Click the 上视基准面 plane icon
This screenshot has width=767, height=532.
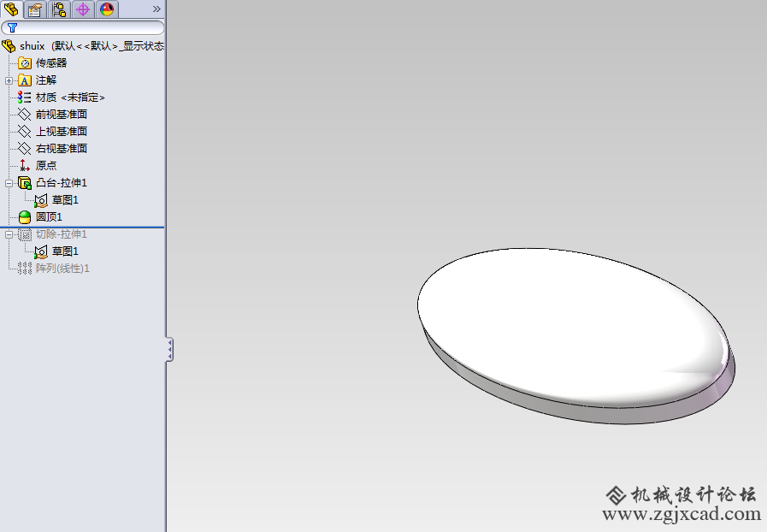coord(25,132)
